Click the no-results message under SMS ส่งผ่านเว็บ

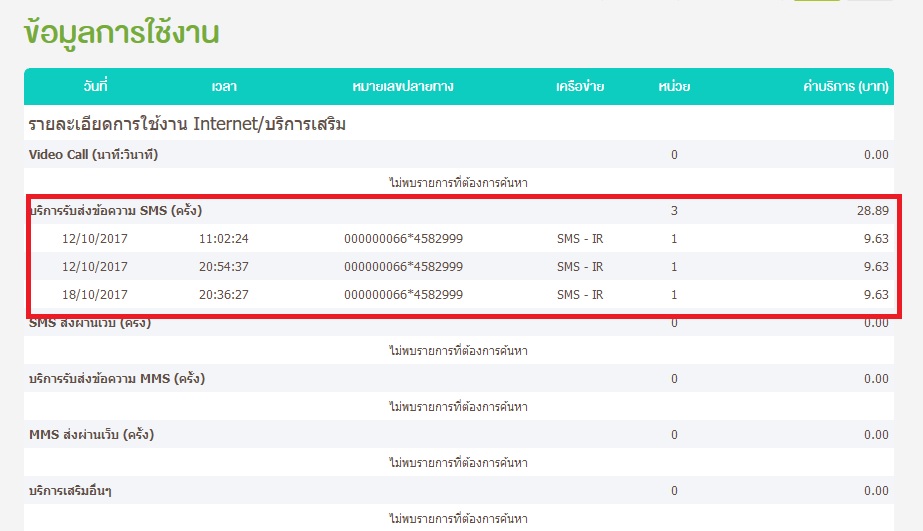click(458, 350)
